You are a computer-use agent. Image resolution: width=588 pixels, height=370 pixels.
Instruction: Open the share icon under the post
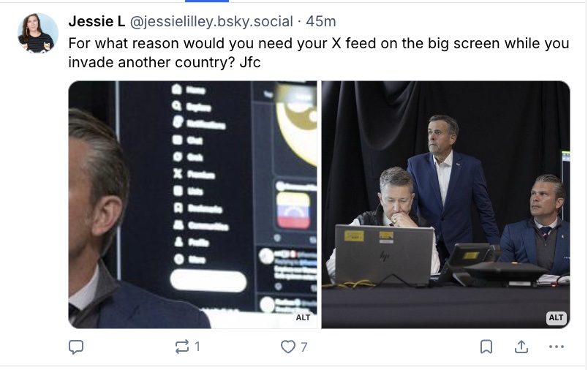coord(521,347)
